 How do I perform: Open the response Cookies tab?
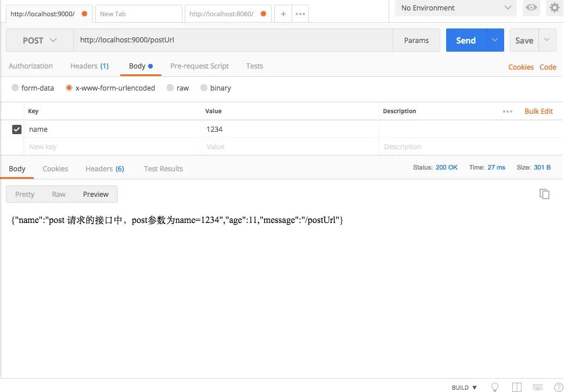[x=55, y=168]
